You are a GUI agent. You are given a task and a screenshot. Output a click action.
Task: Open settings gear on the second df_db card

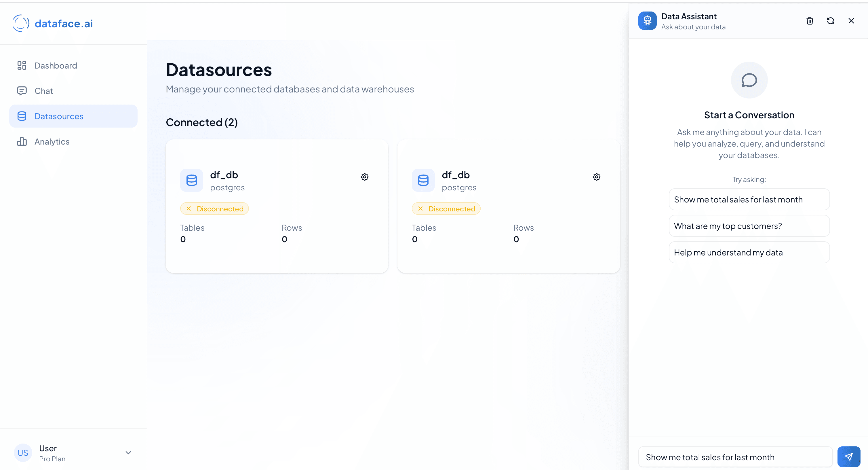tap(596, 177)
